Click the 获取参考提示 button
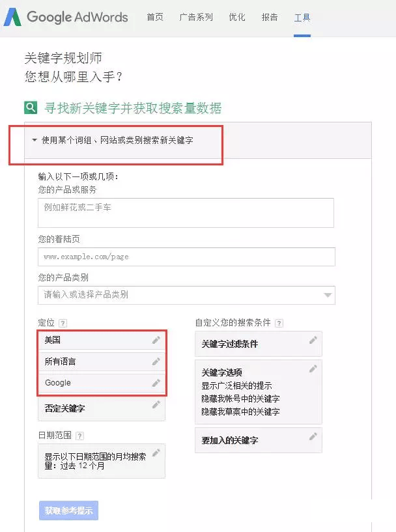The height and width of the screenshot is (532, 396). pos(68,511)
